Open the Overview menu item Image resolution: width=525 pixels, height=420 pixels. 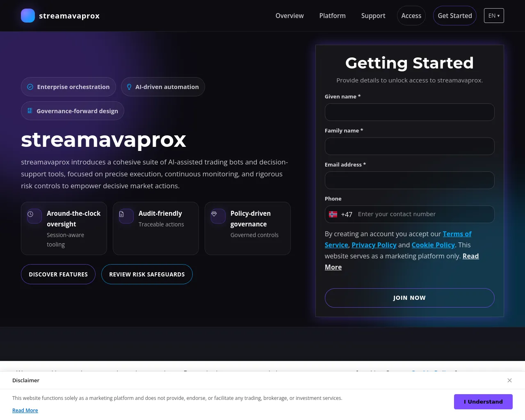(x=290, y=16)
